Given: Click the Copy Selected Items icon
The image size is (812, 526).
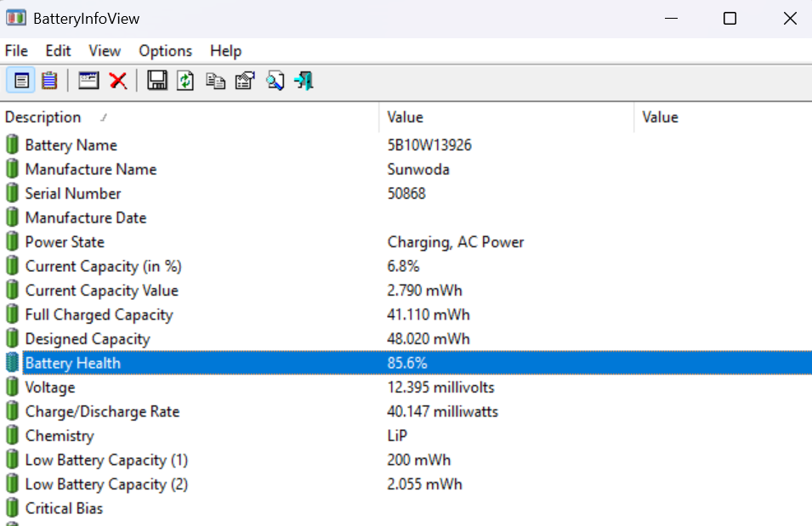Looking at the screenshot, I should [x=215, y=81].
